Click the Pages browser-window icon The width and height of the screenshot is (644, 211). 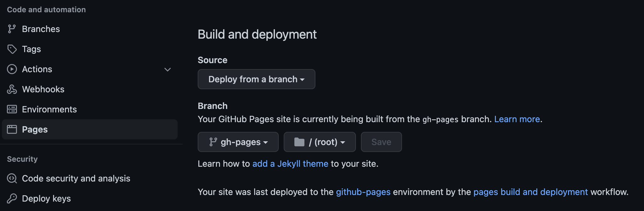coord(12,129)
